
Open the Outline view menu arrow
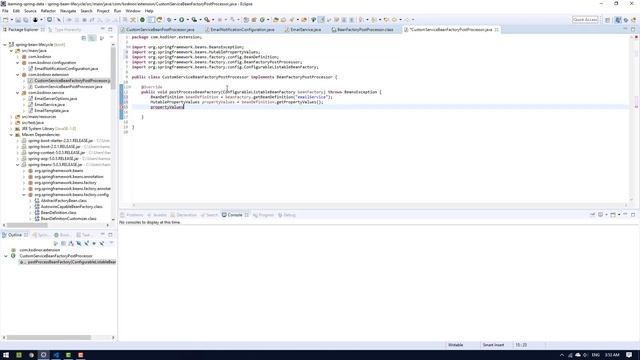click(111, 243)
